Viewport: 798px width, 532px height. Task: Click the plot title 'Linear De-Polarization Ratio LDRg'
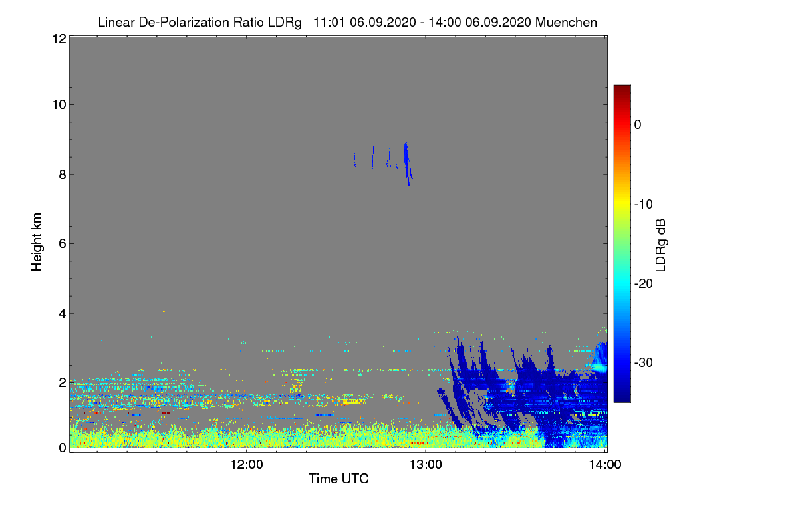(x=199, y=23)
